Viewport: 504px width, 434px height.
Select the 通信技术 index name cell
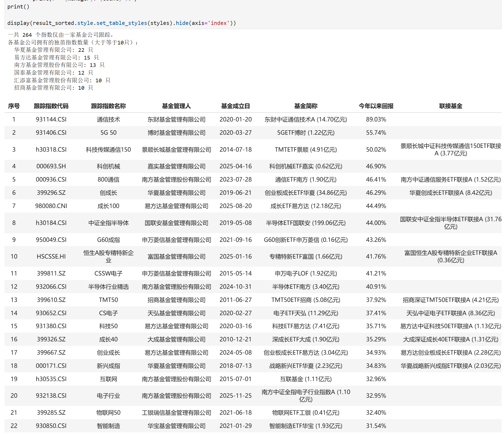[x=108, y=119]
